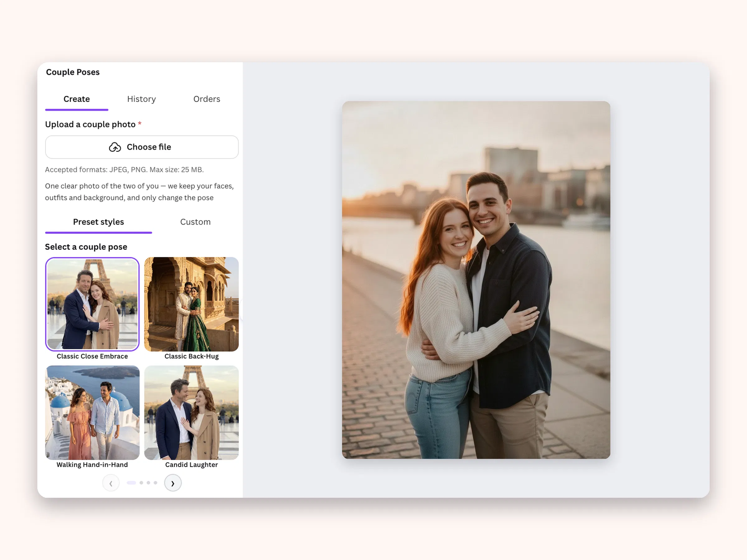Select Classic Close Embrace pose thumbnail

click(92, 304)
